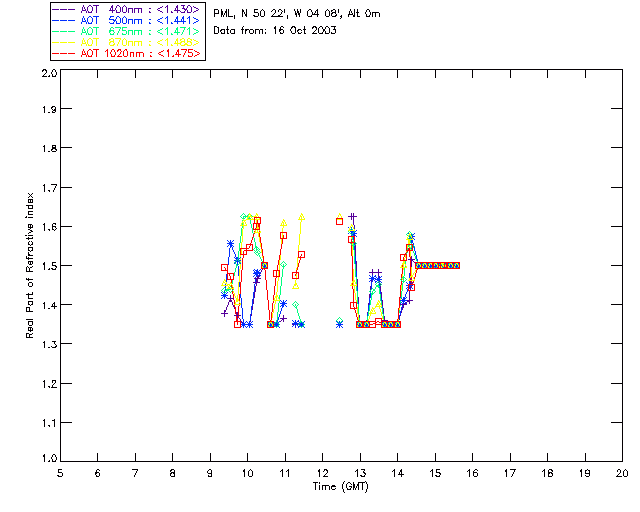This screenshot has width=640, height=512.
Task: Click the Time (GMT) axis title
Action: (x=340, y=487)
